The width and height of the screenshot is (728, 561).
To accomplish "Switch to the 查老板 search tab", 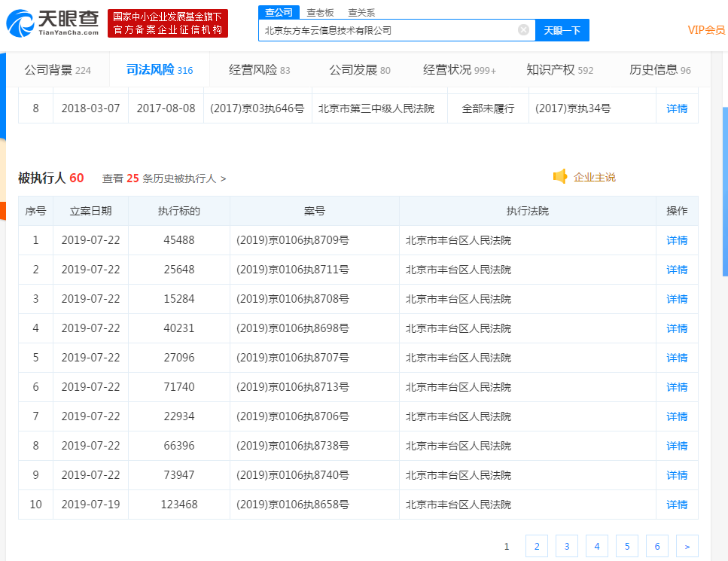I will (320, 13).
